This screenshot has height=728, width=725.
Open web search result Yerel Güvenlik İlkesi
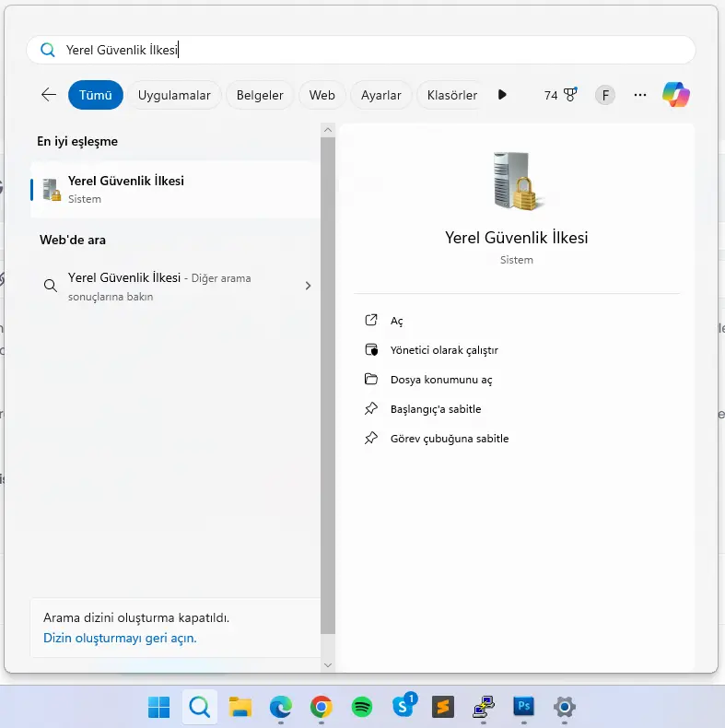175,287
